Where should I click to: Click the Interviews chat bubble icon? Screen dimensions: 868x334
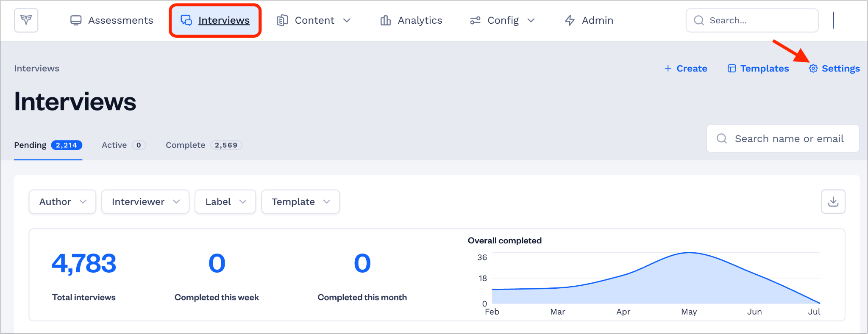click(186, 20)
